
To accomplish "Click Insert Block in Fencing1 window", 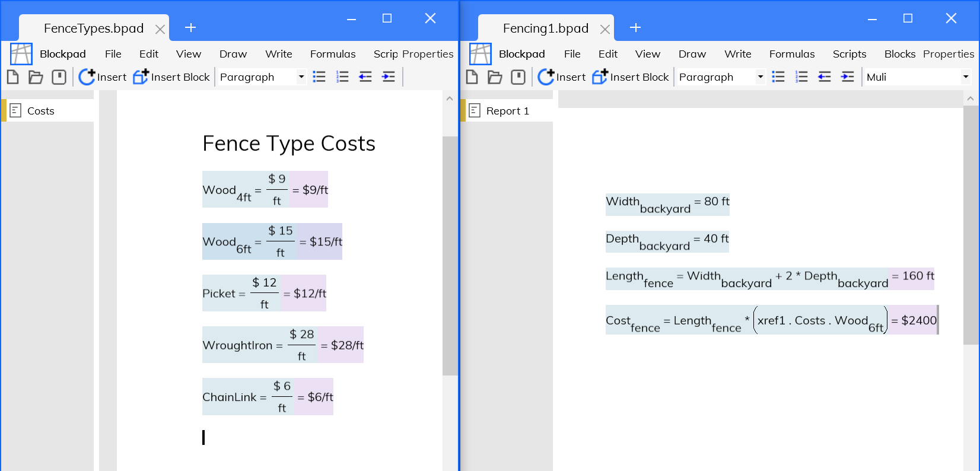I will pyautogui.click(x=631, y=77).
